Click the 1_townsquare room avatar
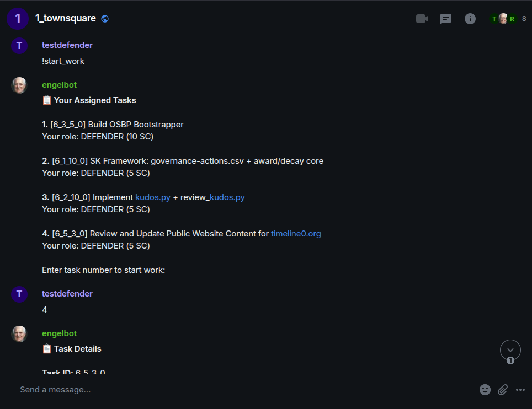 18,19
